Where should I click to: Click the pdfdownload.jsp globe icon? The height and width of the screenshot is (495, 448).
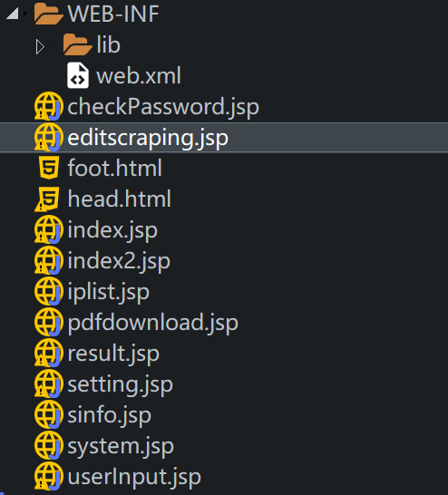[49, 323]
